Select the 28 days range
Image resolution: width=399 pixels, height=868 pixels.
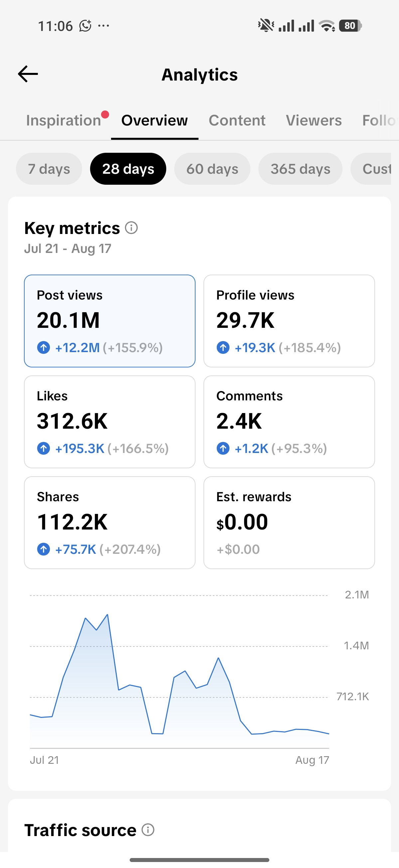[128, 169]
